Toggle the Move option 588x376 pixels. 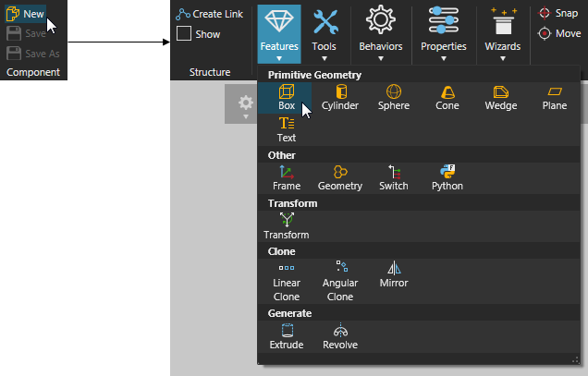click(558, 34)
